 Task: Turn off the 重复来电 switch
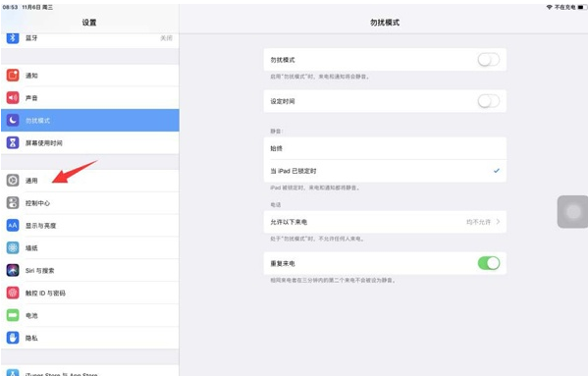489,263
